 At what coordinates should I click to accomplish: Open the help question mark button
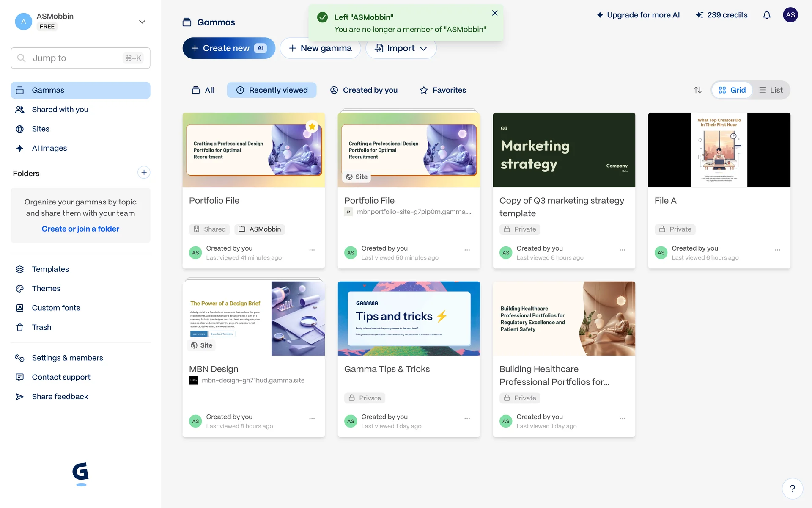[x=792, y=489]
